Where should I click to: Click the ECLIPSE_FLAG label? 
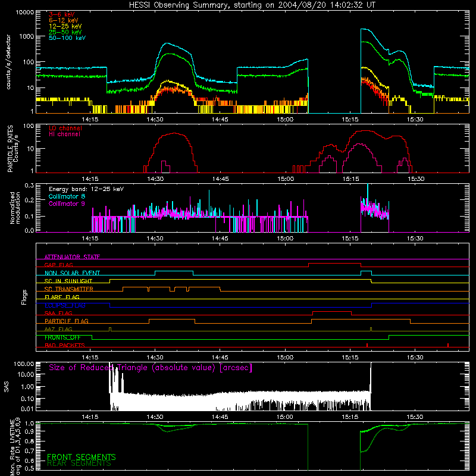(65, 305)
